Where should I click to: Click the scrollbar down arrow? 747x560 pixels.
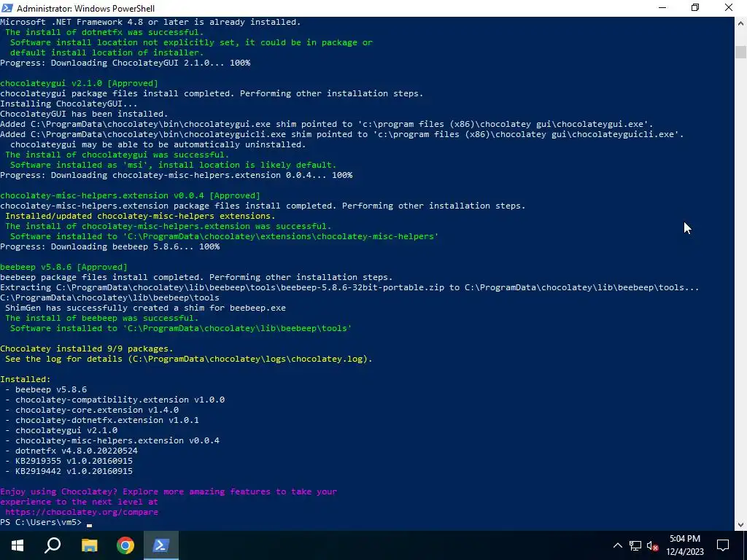pos(741,525)
